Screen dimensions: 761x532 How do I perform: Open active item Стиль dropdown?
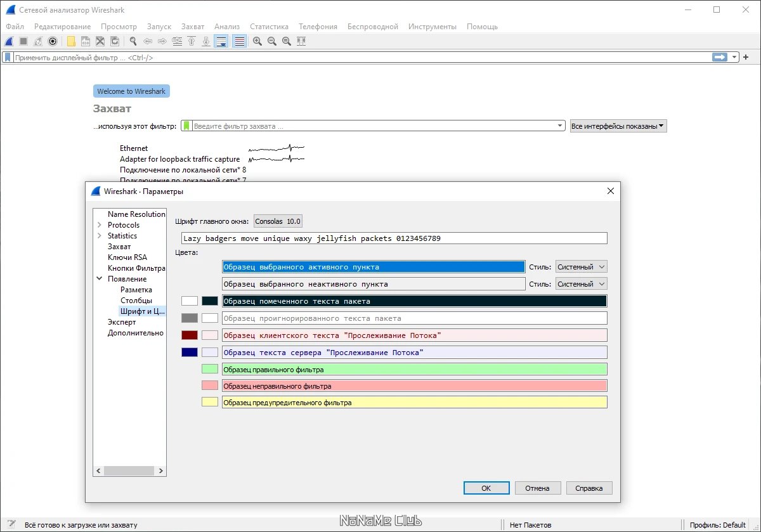coord(581,267)
